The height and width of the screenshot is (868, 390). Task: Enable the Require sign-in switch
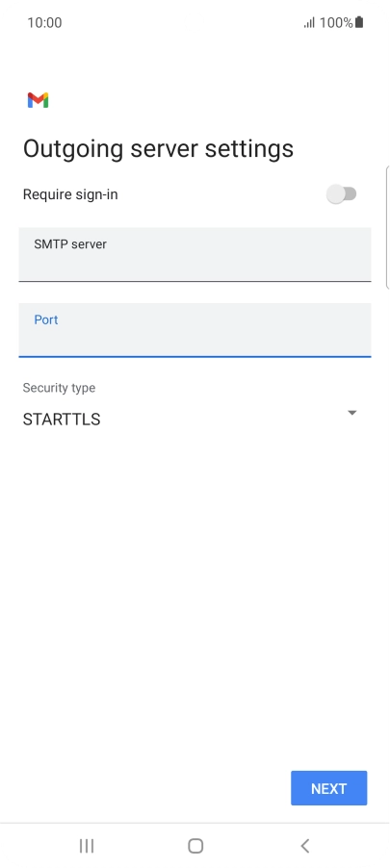click(342, 194)
